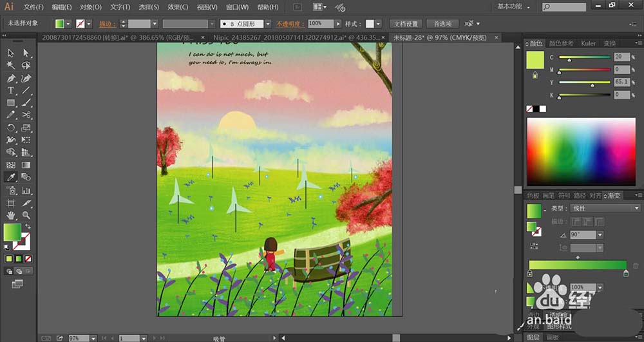Select the Selection tool (black arrow)
Screen dimensions: 644x342
click(11, 53)
